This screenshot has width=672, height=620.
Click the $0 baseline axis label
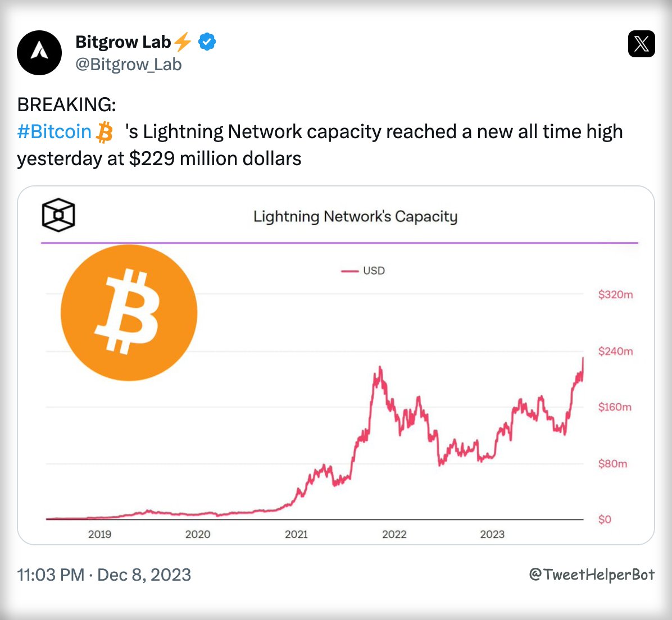(x=605, y=519)
